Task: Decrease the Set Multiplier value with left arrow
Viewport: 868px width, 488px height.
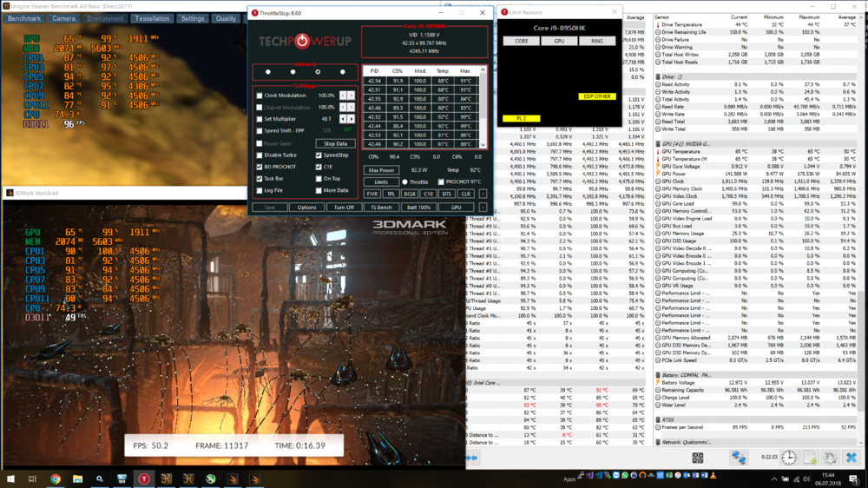Action: click(x=343, y=119)
